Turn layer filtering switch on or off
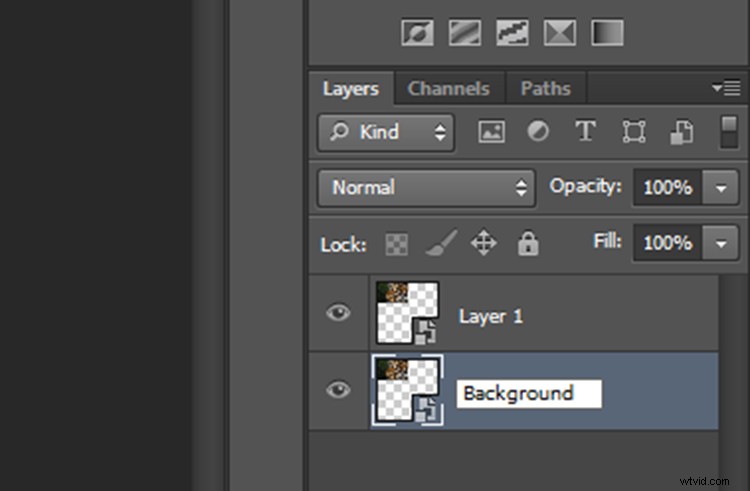 728,132
